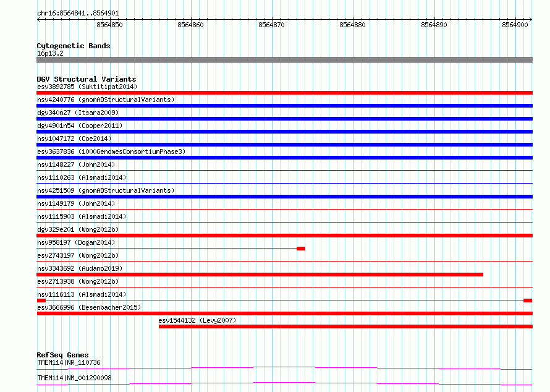Open nsv4251509 gnomAD variant label
550x392 pixels.
[x=106, y=190]
